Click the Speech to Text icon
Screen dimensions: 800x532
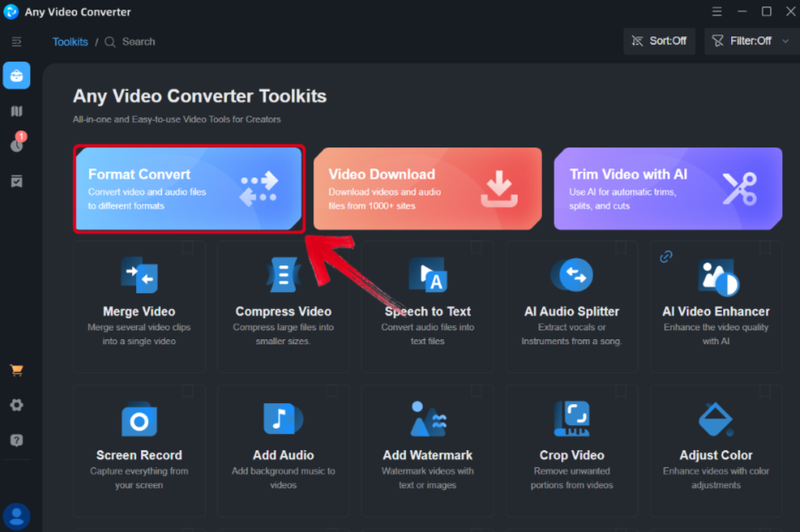pos(428,275)
